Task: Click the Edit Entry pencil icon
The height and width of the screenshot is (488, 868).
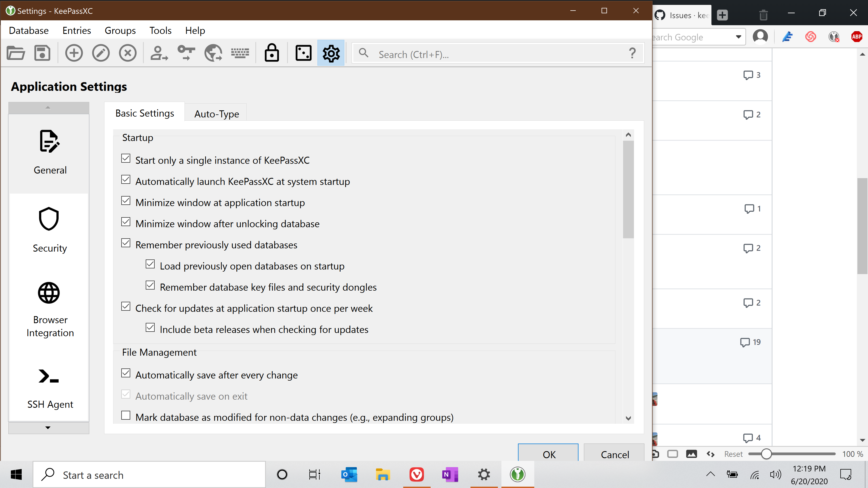Action: pos(101,53)
